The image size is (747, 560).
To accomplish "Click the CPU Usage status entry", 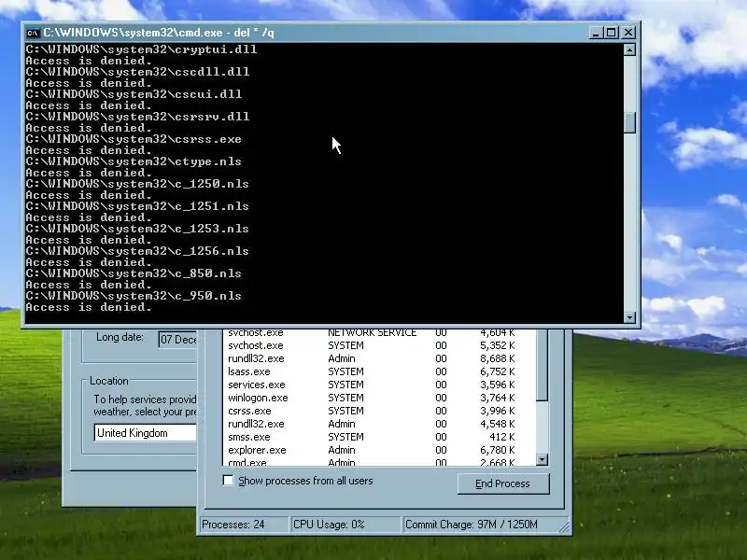I will pos(345,525).
